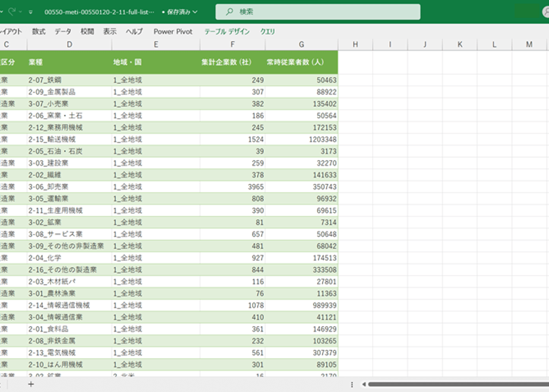Image resolution: width=549 pixels, height=392 pixels.
Task: Select column H header
Action: [355, 45]
